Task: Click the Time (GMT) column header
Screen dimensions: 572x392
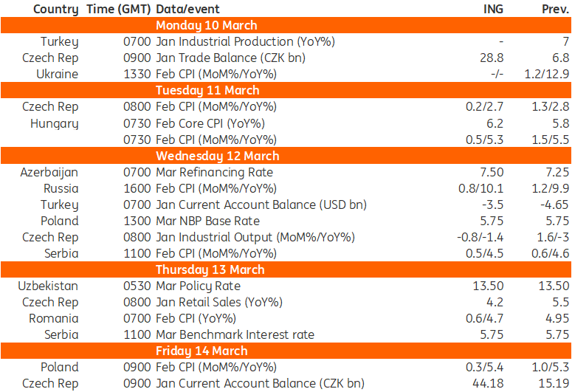Action: coord(118,9)
